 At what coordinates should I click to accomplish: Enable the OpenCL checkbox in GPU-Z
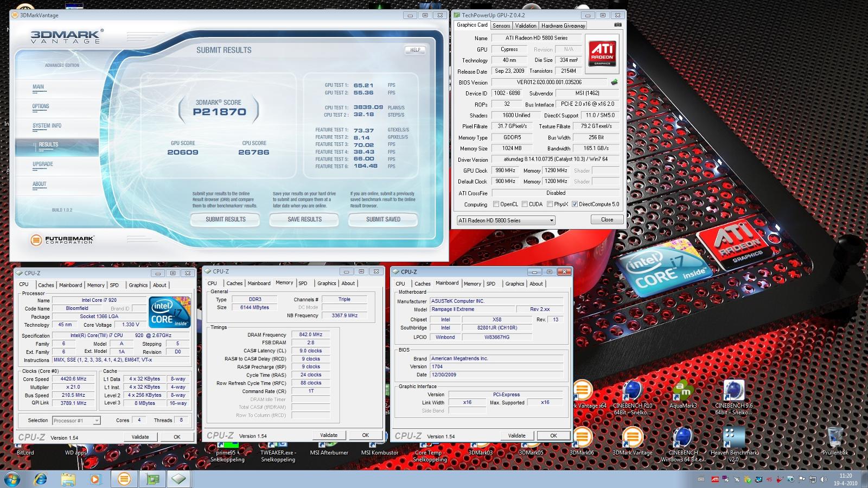click(496, 204)
